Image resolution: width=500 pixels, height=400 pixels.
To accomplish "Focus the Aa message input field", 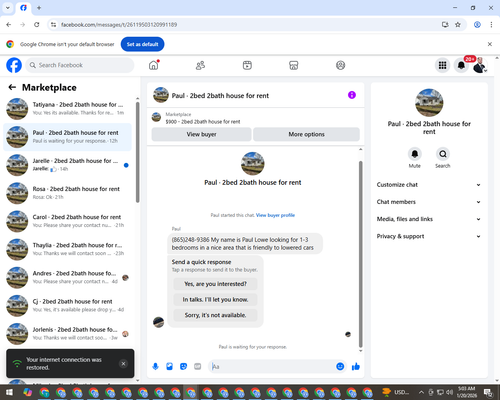I will pos(272,367).
